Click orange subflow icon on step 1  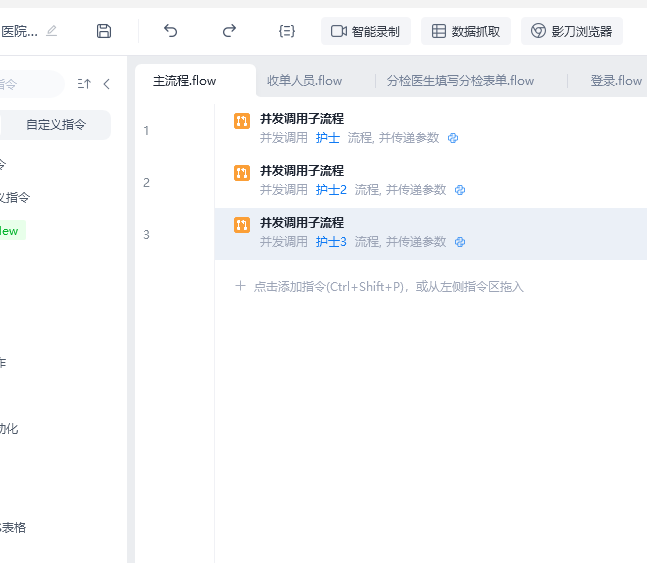pyautogui.click(x=242, y=121)
